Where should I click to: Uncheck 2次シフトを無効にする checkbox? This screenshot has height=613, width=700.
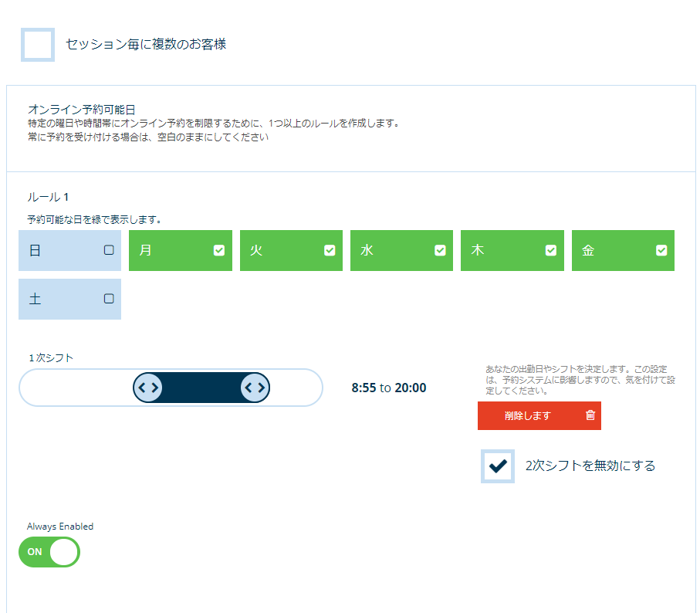click(498, 466)
